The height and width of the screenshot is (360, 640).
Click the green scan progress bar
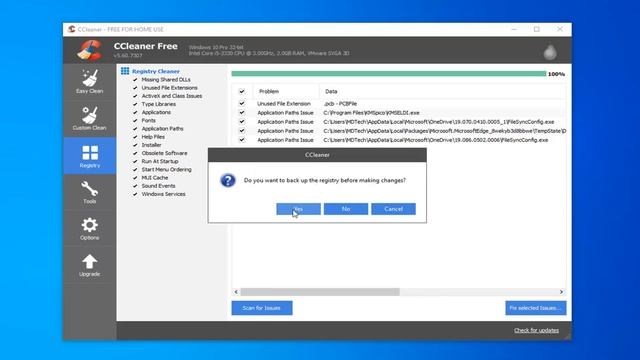click(x=389, y=74)
